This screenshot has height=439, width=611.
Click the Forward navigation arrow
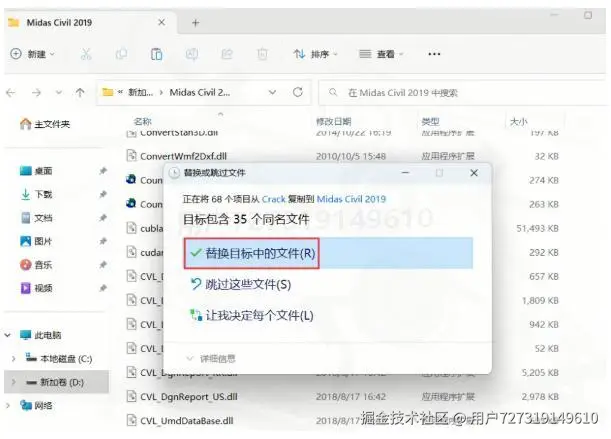tap(37, 93)
